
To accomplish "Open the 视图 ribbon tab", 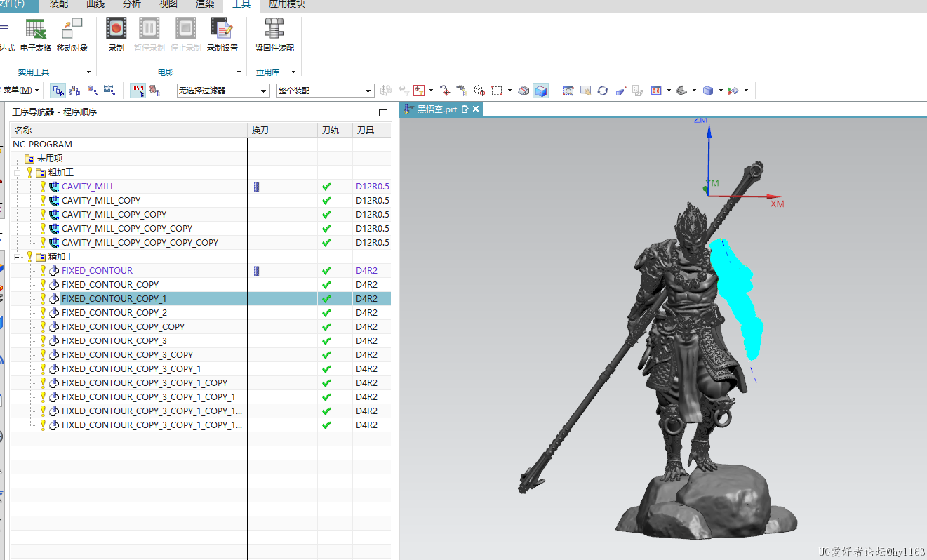I will pyautogui.click(x=168, y=5).
